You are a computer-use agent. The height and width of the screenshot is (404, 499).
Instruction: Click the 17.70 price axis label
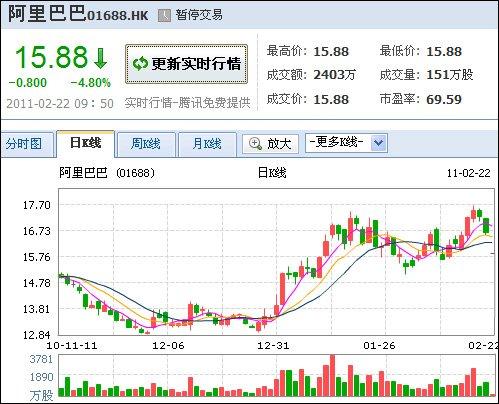tap(37, 205)
